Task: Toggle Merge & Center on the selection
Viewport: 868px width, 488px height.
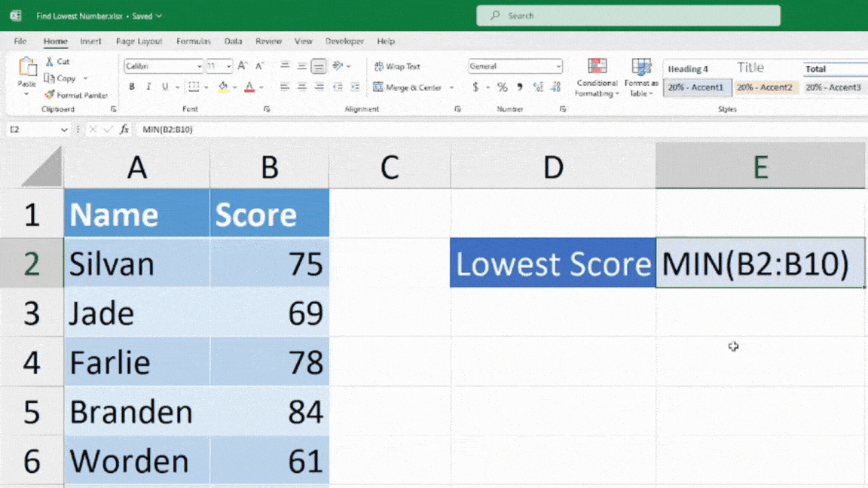Action: [x=413, y=87]
